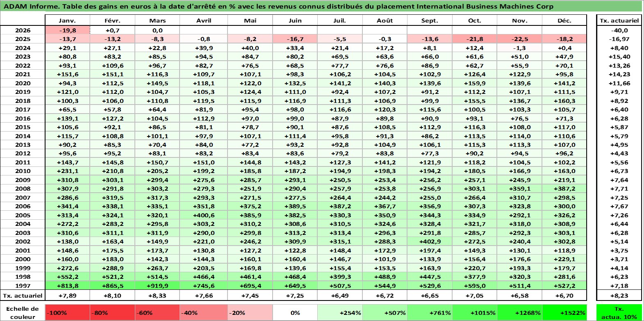Click the -40,0 actuarial rate for 2026

point(619,30)
